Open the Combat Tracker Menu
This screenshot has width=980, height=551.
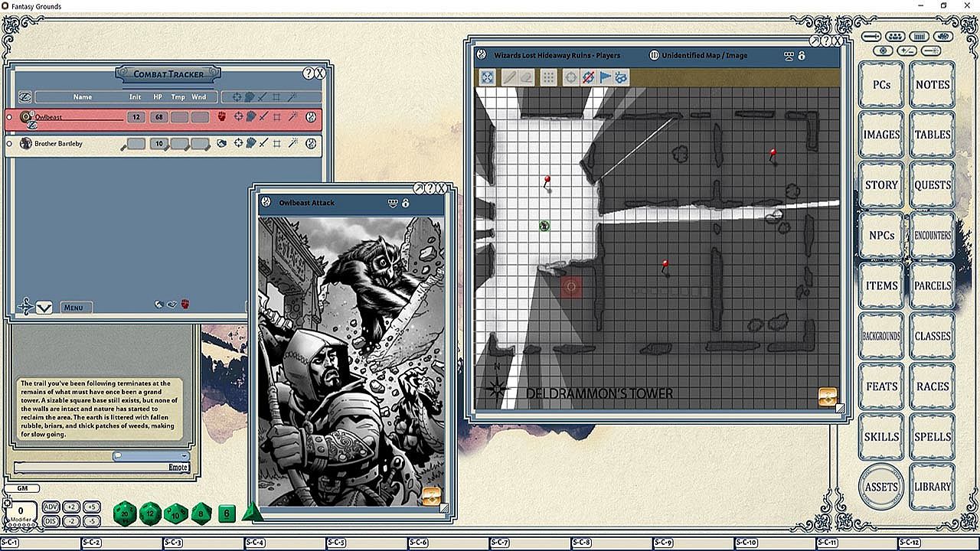(74, 308)
